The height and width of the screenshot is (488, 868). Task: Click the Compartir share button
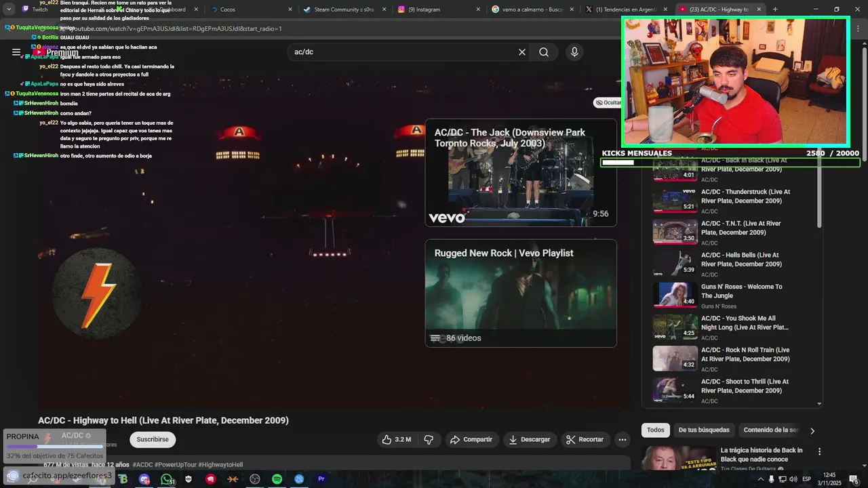click(471, 439)
